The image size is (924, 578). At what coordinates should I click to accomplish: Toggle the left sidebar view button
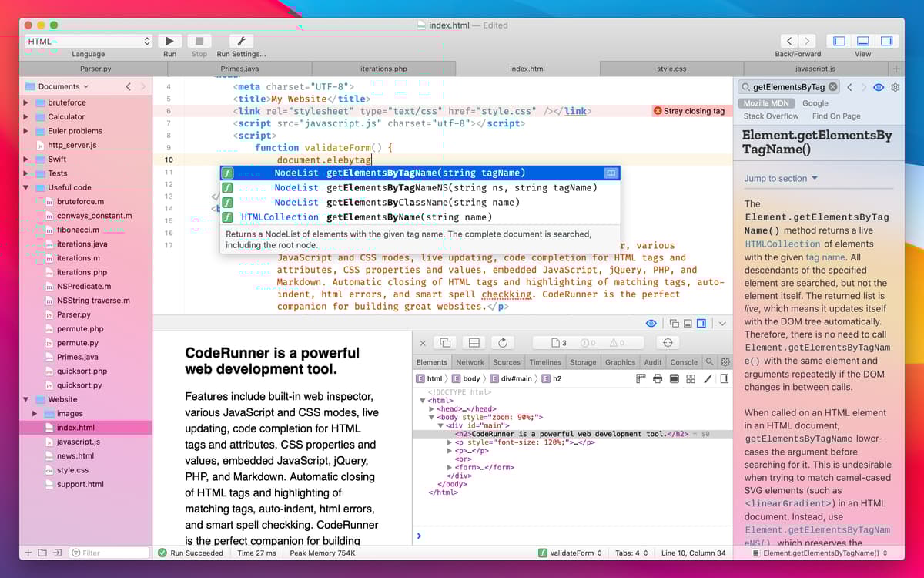tap(839, 41)
